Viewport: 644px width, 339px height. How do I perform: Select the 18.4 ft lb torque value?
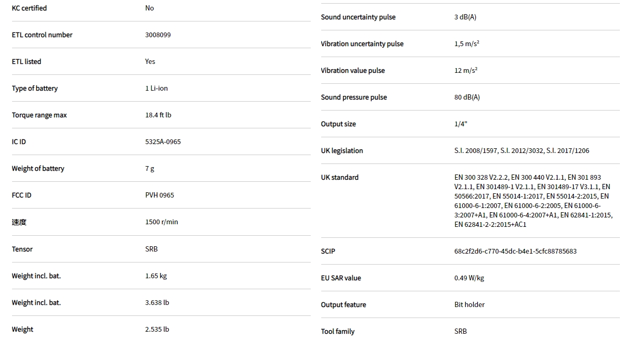[x=158, y=115]
